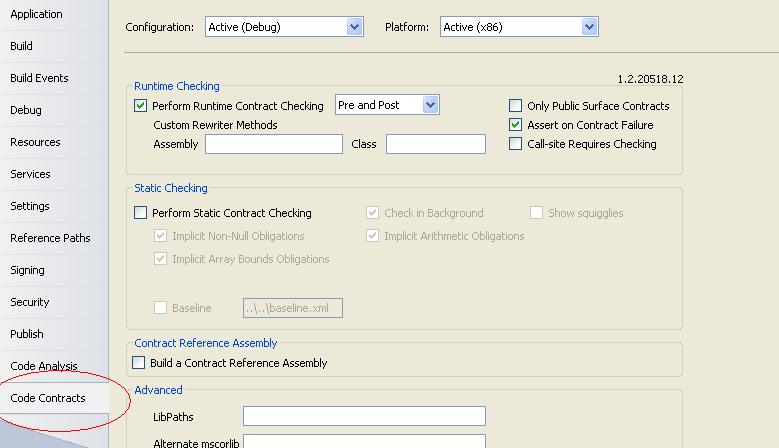Expand the Platform dropdown

pyautogui.click(x=590, y=27)
